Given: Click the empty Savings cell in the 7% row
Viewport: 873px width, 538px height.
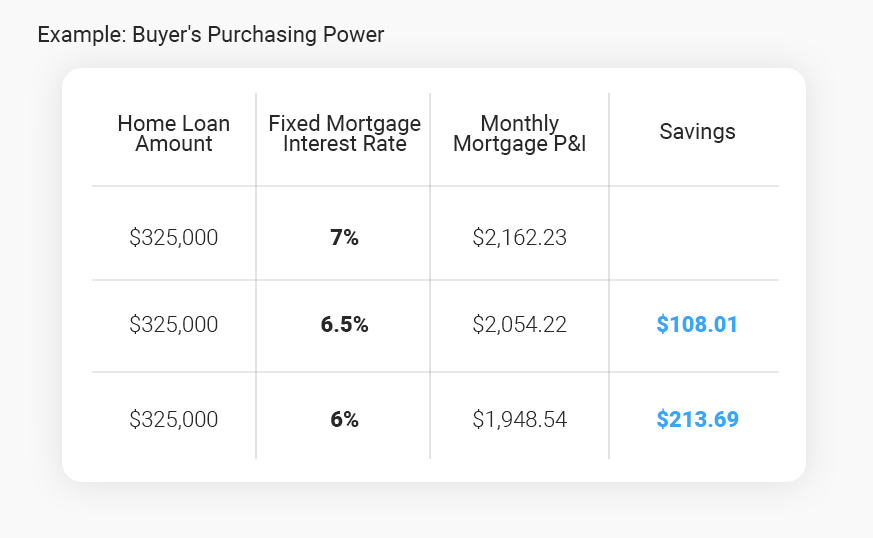Looking at the screenshot, I should [x=697, y=238].
